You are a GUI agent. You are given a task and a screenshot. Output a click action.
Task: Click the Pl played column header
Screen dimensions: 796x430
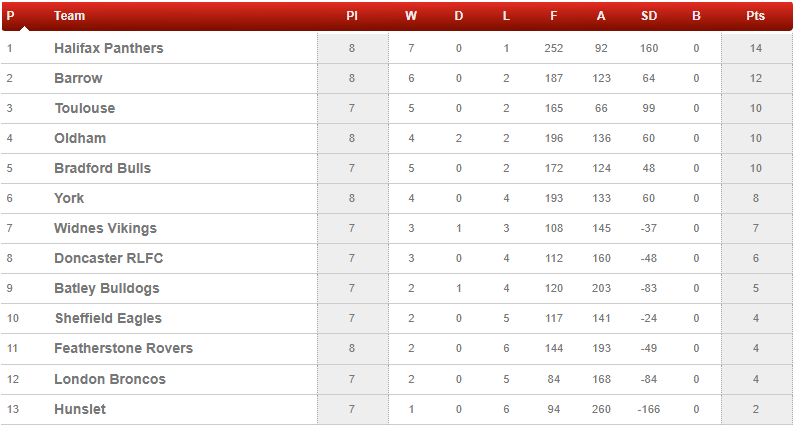point(352,16)
